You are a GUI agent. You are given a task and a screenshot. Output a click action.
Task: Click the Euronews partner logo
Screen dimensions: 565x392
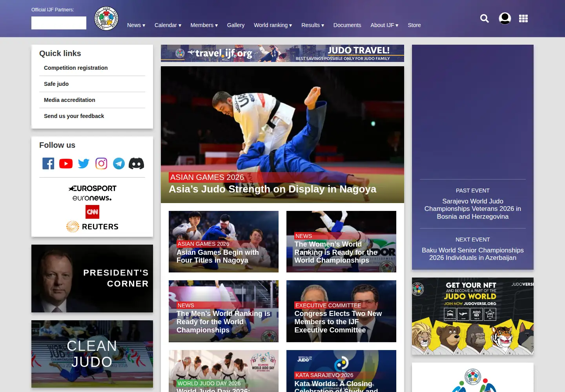92,198
